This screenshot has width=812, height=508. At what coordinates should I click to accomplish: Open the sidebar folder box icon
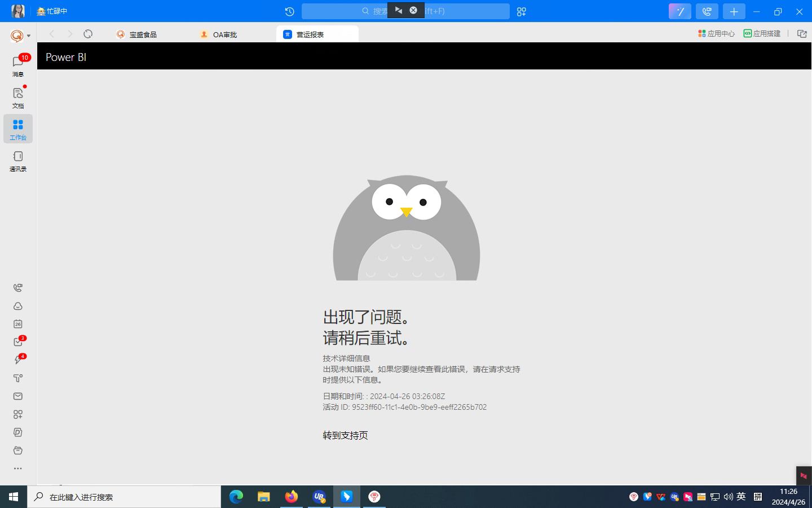pos(18,450)
